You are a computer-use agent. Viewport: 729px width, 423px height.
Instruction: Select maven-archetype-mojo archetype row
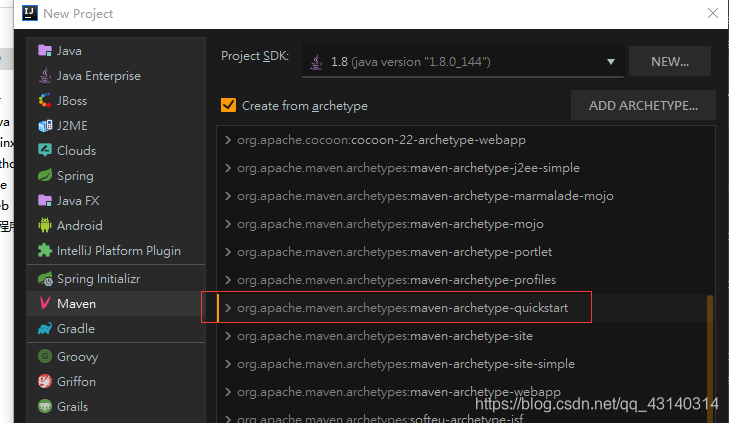click(465, 224)
